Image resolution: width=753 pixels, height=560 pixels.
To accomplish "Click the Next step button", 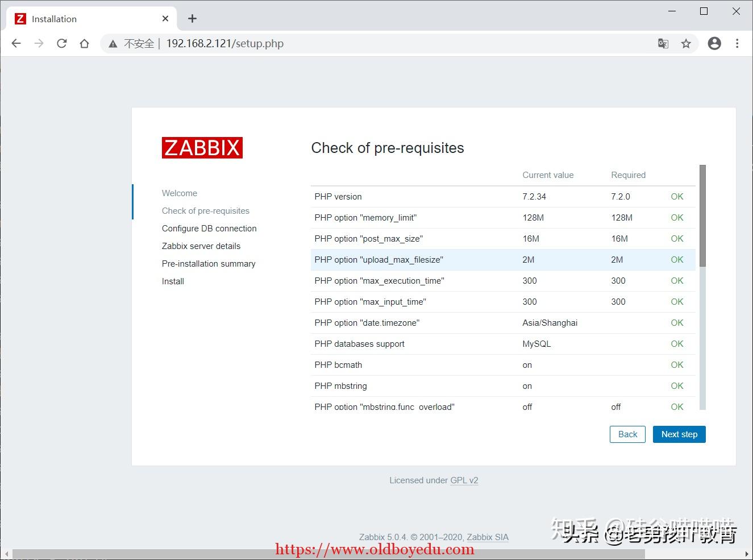I will click(x=679, y=434).
